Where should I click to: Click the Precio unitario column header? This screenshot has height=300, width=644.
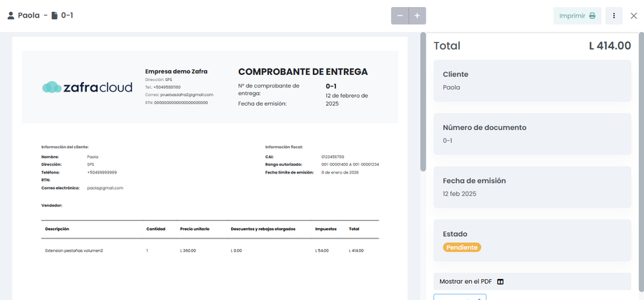tap(195, 229)
